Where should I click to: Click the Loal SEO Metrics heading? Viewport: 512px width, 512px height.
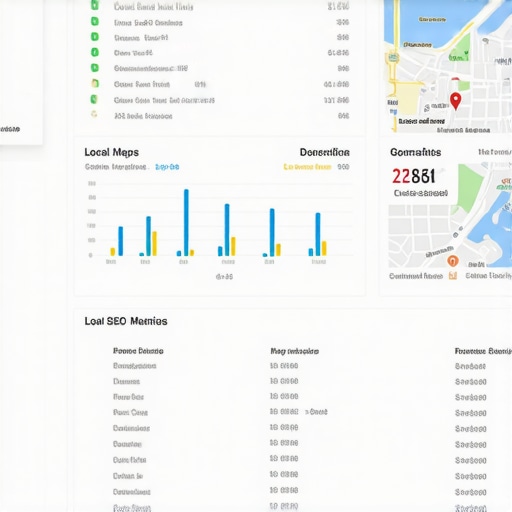pos(126,321)
